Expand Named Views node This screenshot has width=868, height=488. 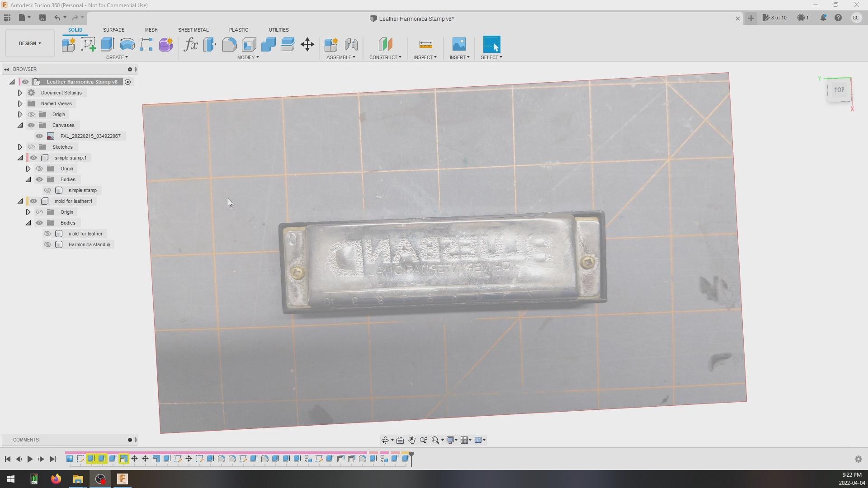pyautogui.click(x=20, y=103)
